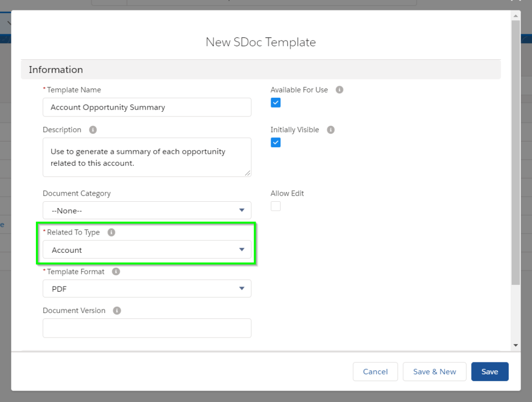This screenshot has height=402, width=532.
Task: Click the Save & New button
Action: [x=434, y=371]
